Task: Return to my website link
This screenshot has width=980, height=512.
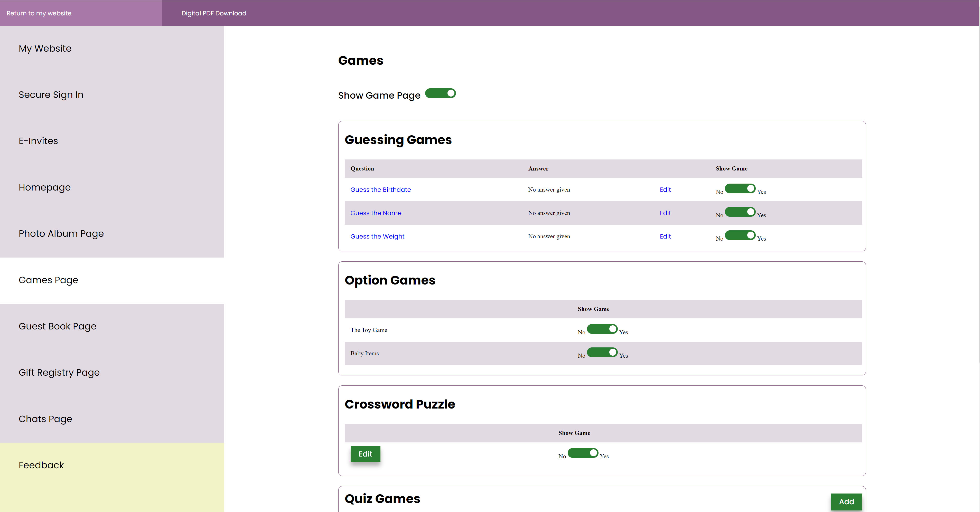Action: [39, 13]
